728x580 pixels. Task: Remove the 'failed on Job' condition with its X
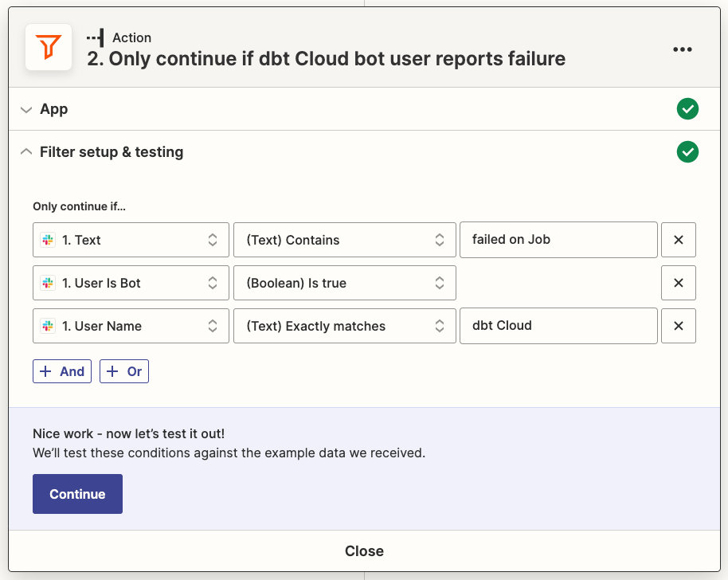coord(678,239)
